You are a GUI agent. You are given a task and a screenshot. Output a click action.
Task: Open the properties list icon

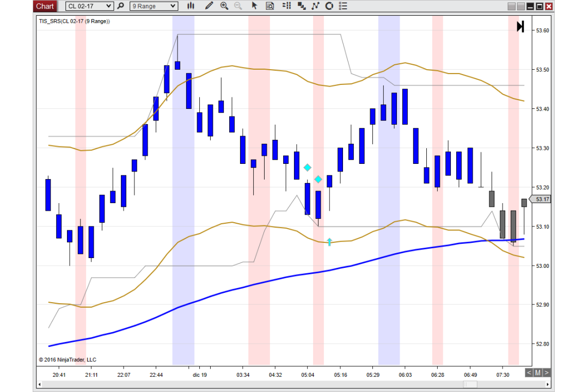343,5
